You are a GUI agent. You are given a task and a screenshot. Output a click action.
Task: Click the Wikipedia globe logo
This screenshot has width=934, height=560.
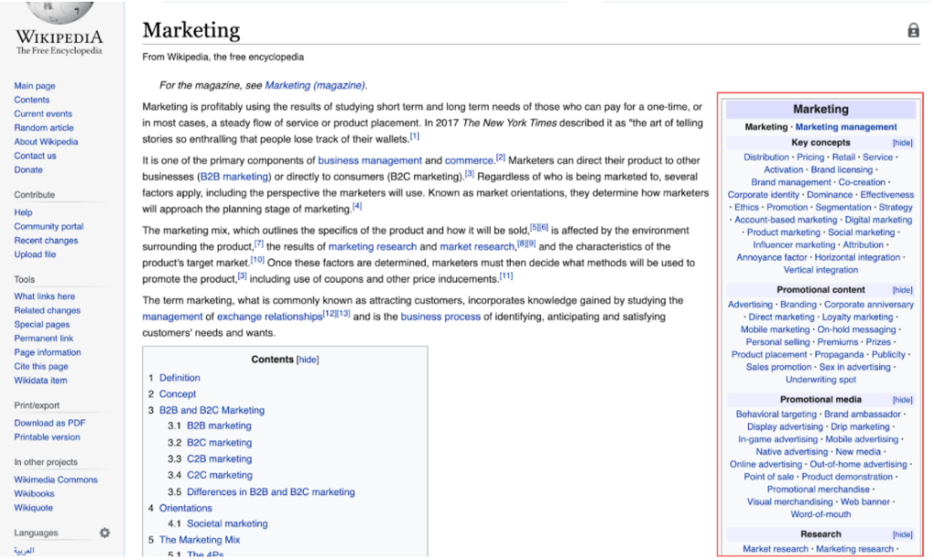(59, 12)
